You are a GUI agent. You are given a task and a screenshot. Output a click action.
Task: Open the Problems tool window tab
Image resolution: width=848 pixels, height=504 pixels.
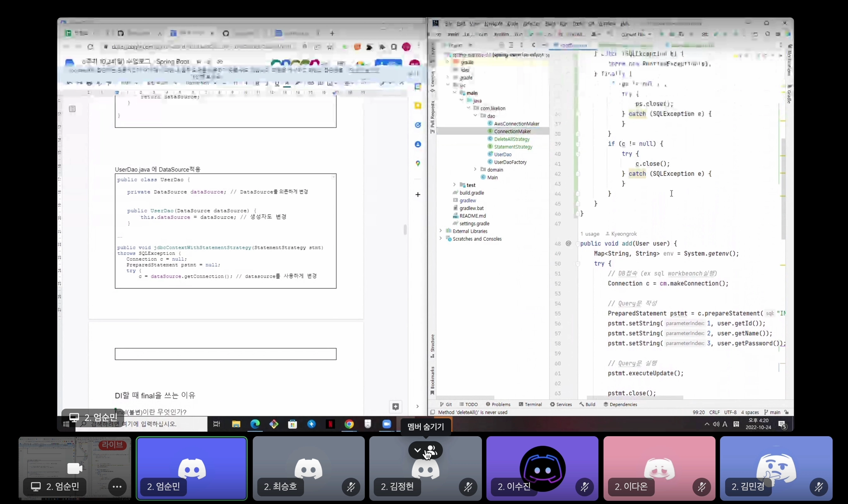click(x=498, y=404)
